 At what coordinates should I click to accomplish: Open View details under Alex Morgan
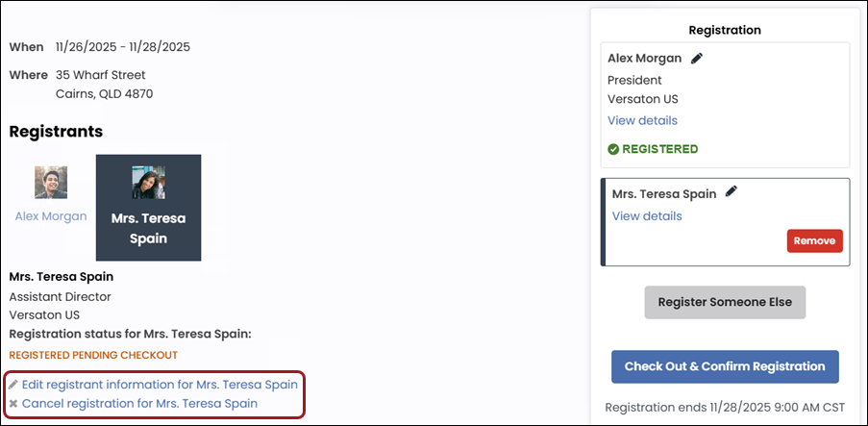pyautogui.click(x=642, y=121)
